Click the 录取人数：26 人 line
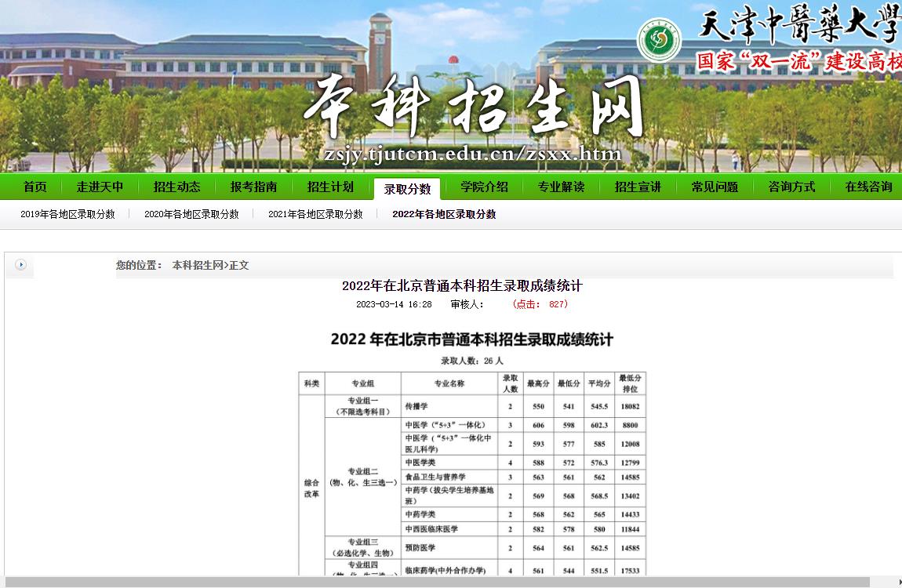The image size is (902, 588). click(x=472, y=361)
